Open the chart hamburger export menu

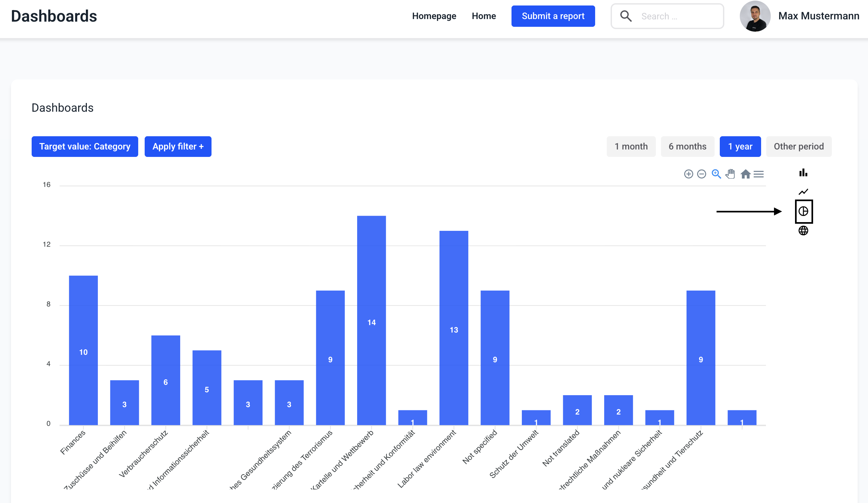click(759, 174)
